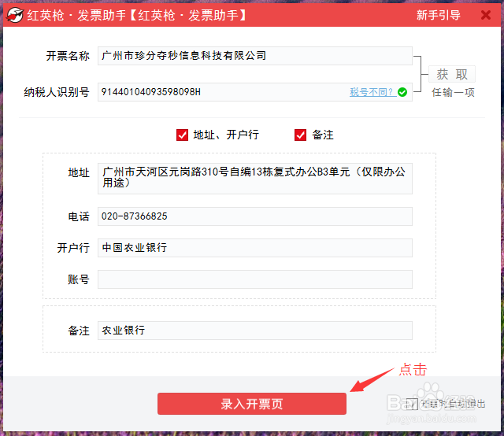Click the empty 账号 account field
Screen dimensions: 504x436
(x=255, y=279)
